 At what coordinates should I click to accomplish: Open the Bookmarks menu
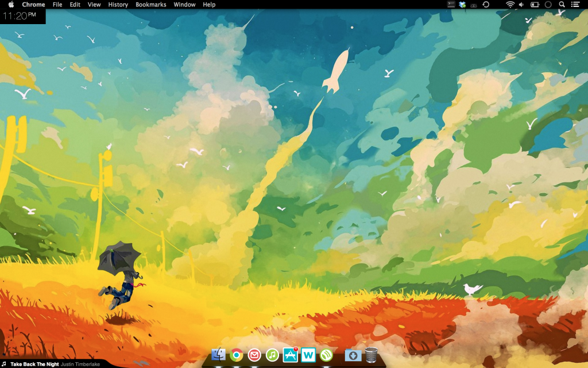[x=151, y=5]
